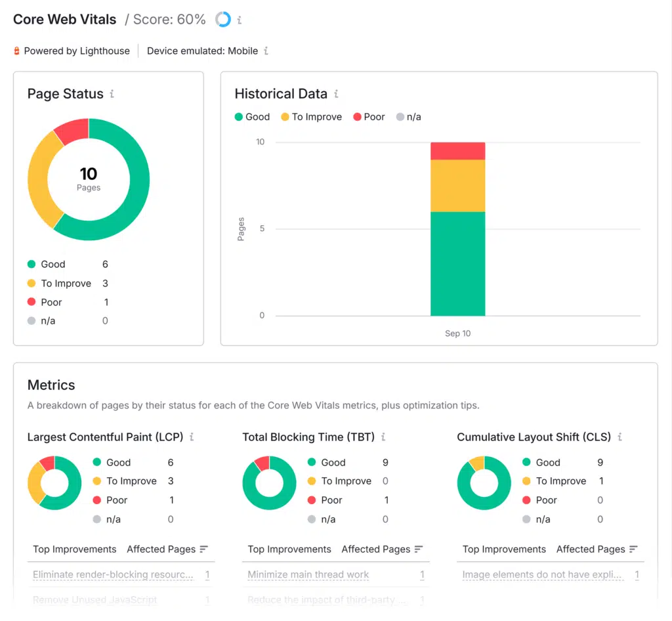Sort CLS table by Affected Pages

(x=633, y=549)
